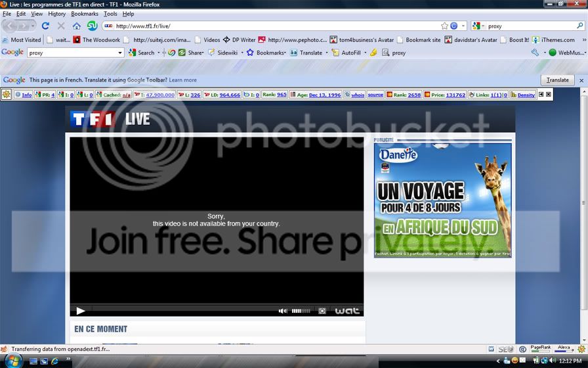Open the History menu
Image resolution: width=588 pixels, height=368 pixels.
point(57,14)
